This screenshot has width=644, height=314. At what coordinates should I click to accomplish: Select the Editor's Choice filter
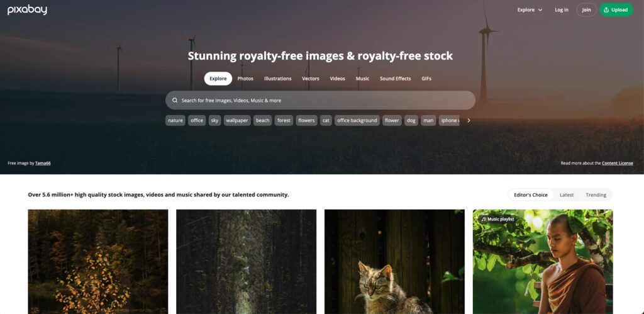point(531,195)
